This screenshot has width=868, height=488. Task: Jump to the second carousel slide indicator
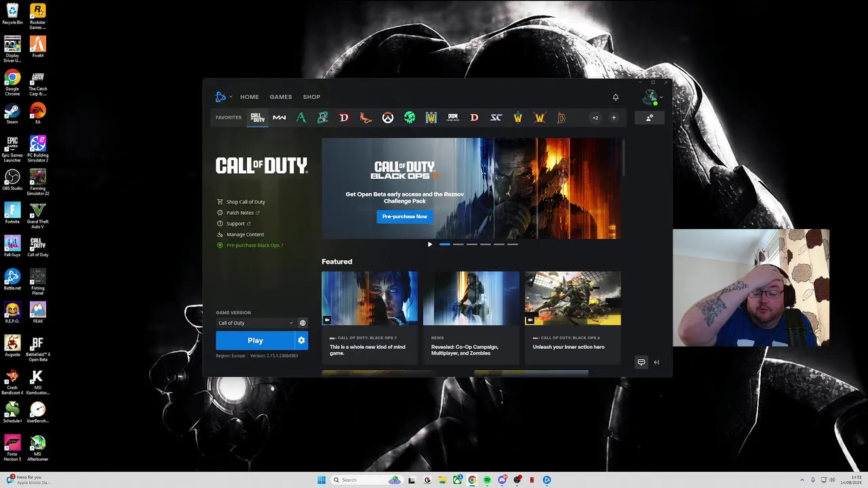pos(458,244)
